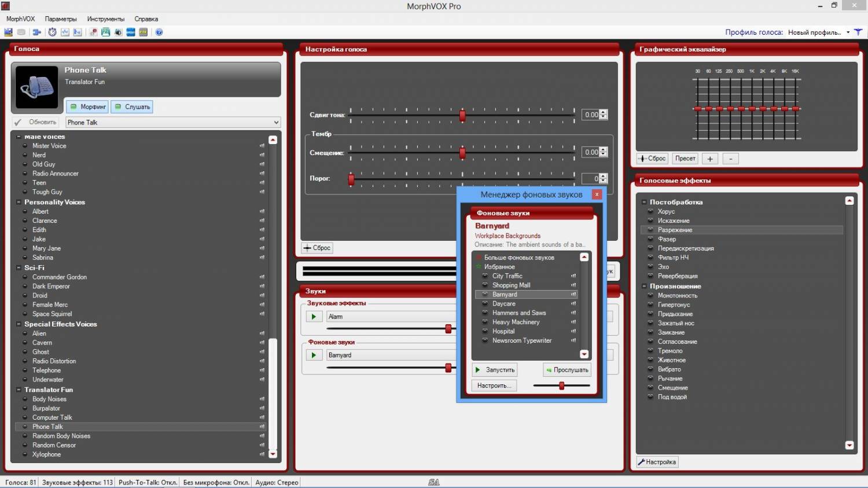Play the Barnyard background sound in Звуки panel
The height and width of the screenshot is (488, 868).
(x=314, y=355)
